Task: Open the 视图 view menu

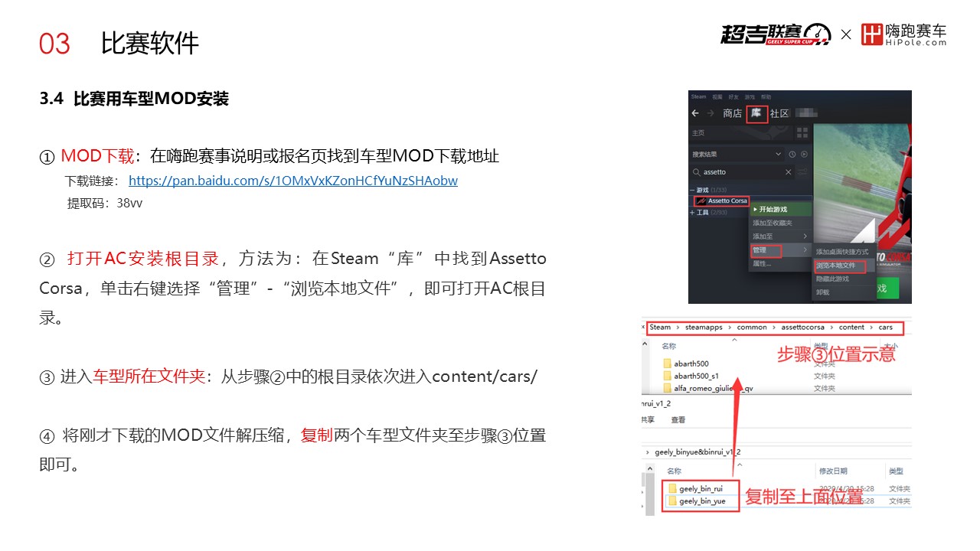Action: tap(717, 96)
